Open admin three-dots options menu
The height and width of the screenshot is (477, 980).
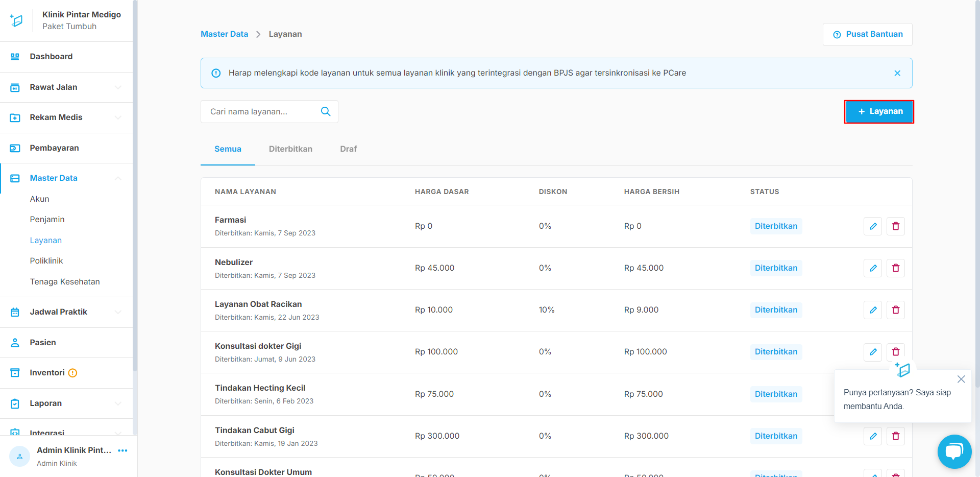coord(122,450)
